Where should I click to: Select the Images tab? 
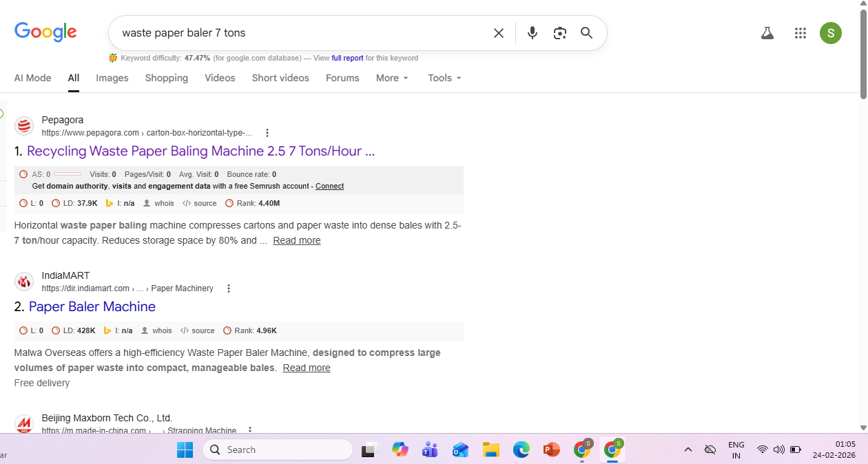[x=112, y=78]
